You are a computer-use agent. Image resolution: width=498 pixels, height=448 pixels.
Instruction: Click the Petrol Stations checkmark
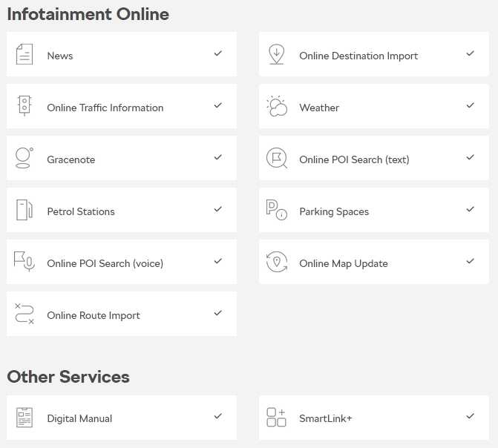point(218,209)
